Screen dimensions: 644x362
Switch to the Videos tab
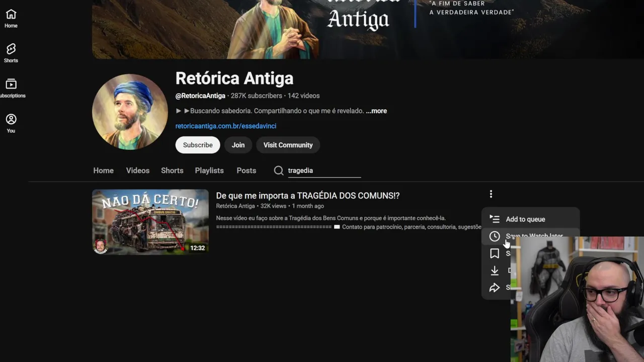coord(138,170)
